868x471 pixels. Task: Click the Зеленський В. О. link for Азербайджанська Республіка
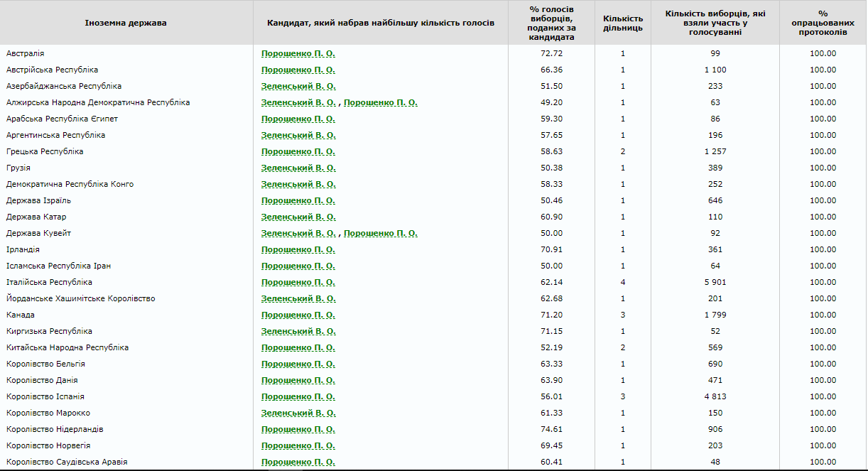click(298, 86)
